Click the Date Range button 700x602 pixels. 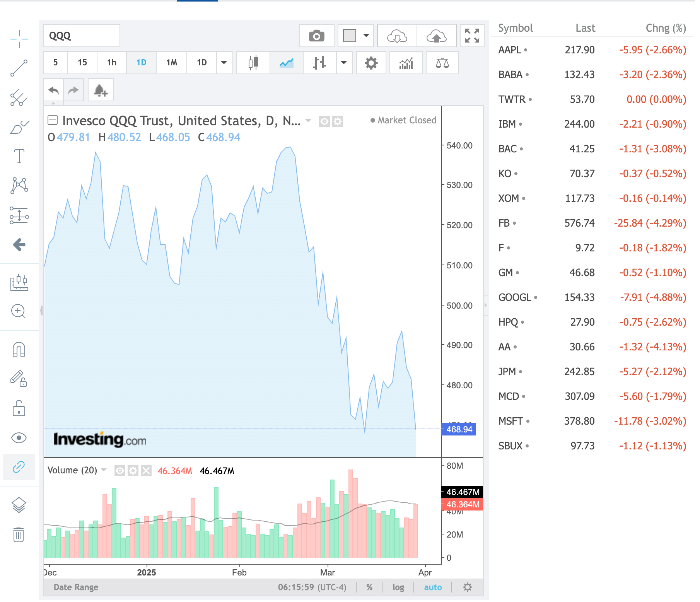(x=76, y=587)
